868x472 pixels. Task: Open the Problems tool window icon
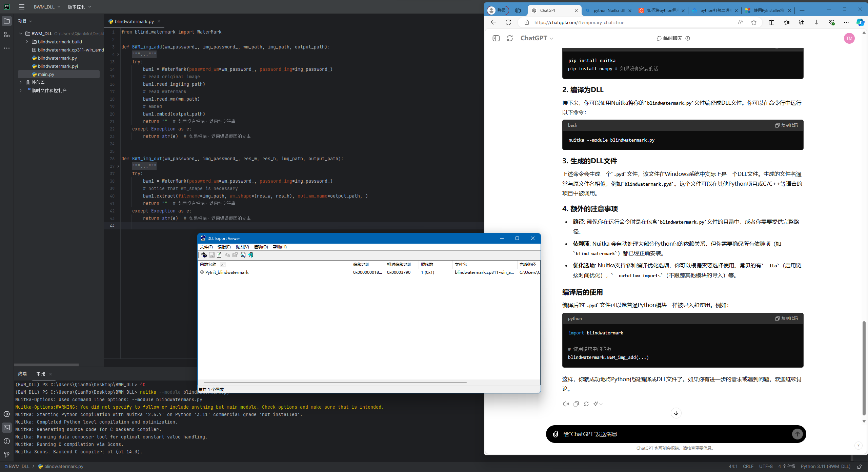[7, 441]
